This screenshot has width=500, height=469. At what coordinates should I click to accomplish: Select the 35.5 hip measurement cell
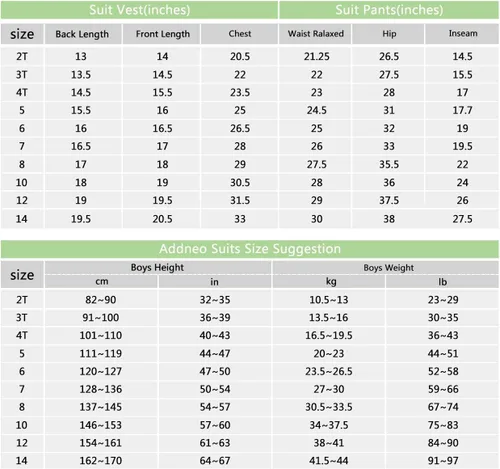[x=389, y=164]
